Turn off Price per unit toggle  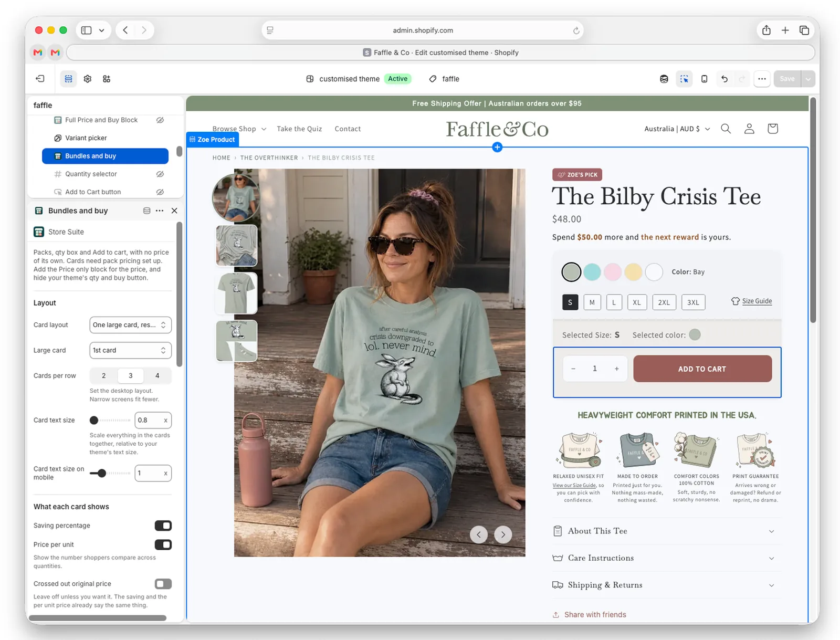163,544
